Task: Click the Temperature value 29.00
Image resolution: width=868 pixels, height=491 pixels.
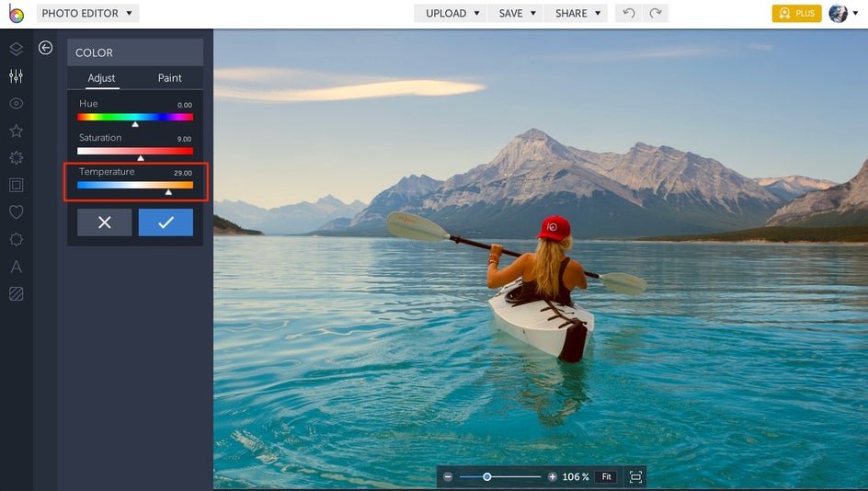Action: (183, 173)
